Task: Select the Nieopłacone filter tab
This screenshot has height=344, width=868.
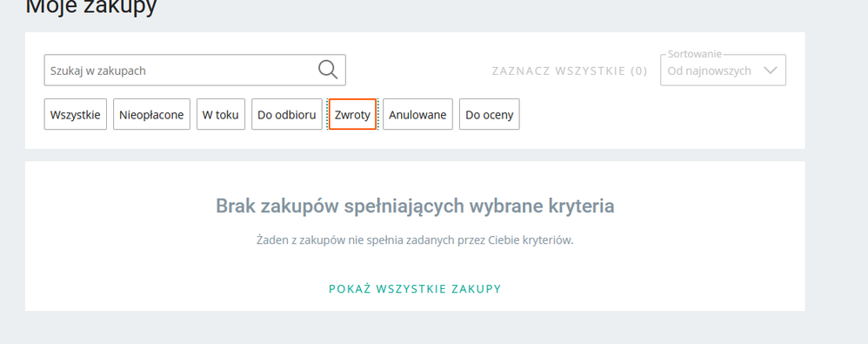Action: click(x=151, y=114)
